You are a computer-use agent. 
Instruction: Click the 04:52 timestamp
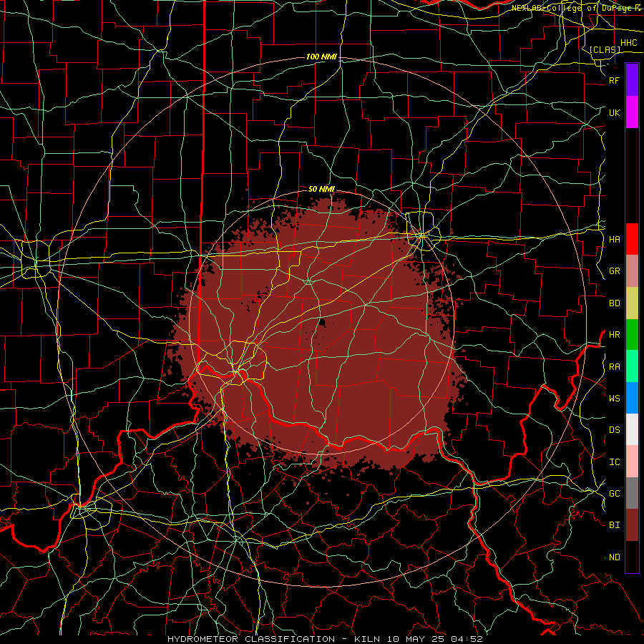[x=467, y=639]
